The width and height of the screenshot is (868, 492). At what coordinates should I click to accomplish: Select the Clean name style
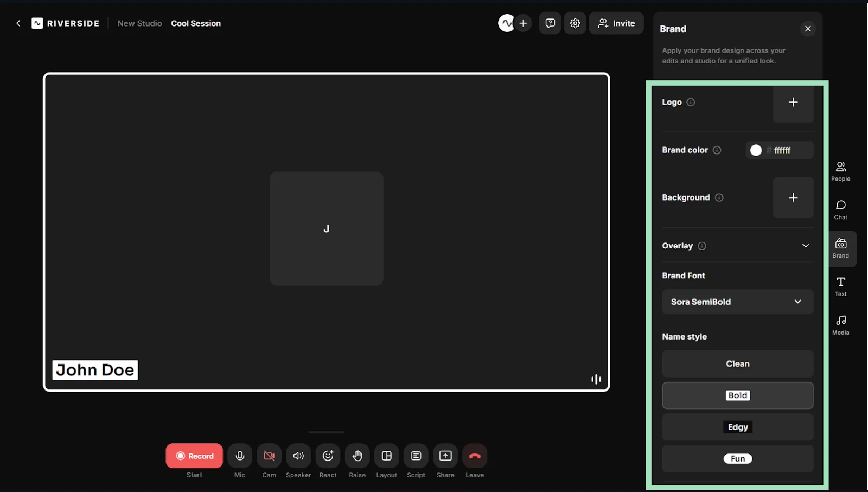coord(737,364)
